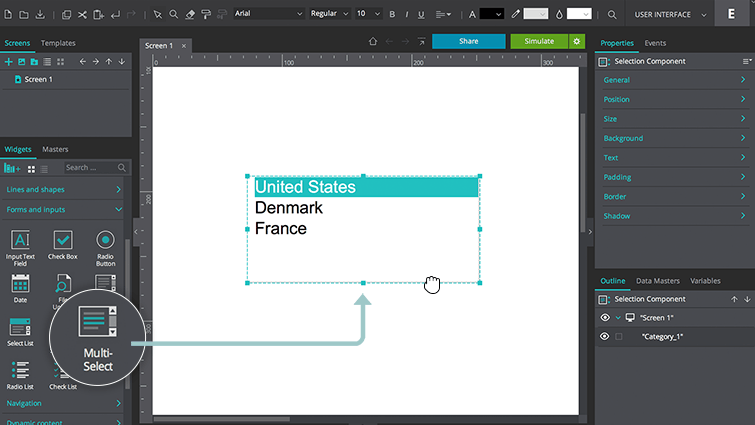This screenshot has height=425, width=755.
Task: Select the Radio Button widget
Action: tap(105, 248)
